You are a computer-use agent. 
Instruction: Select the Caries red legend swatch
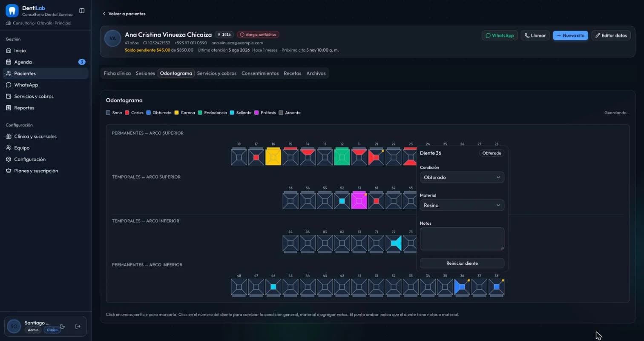pos(127,113)
